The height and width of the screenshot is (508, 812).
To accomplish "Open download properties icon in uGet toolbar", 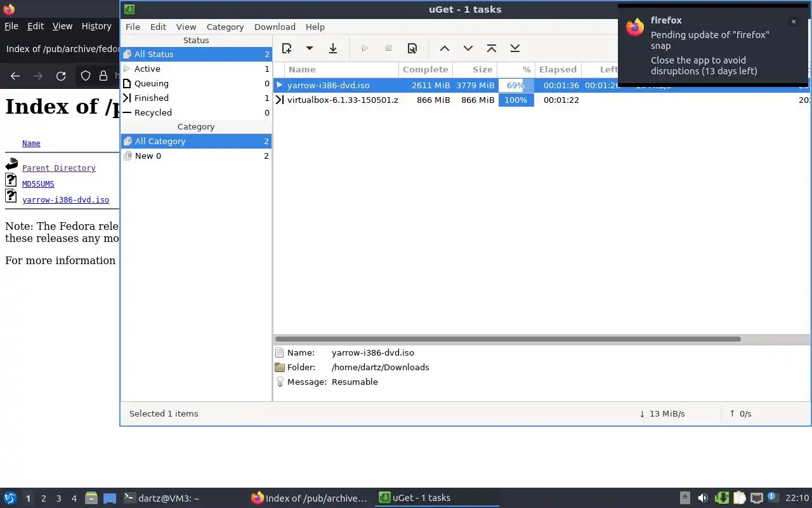I will (412, 48).
